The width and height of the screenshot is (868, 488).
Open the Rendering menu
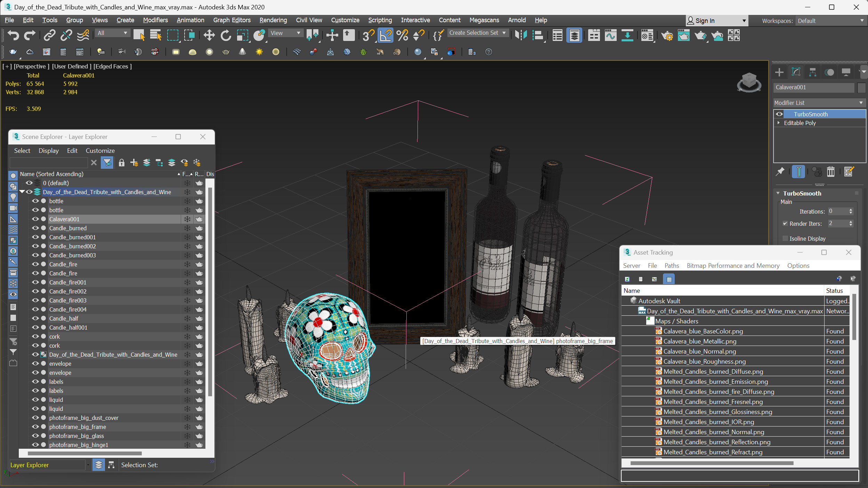[x=273, y=20]
